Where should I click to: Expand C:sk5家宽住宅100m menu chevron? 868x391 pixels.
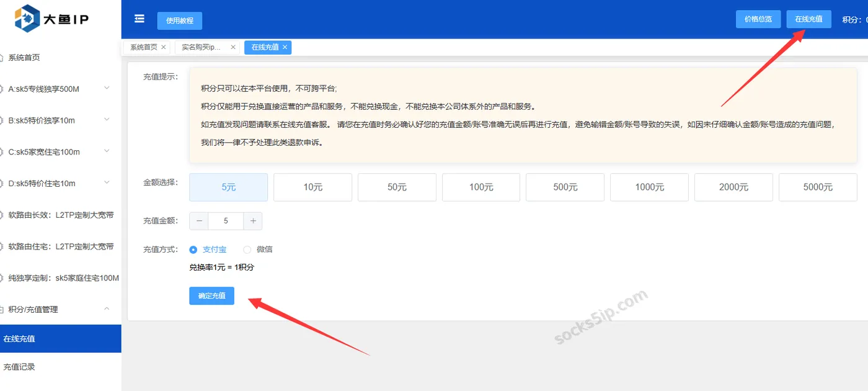click(x=107, y=151)
